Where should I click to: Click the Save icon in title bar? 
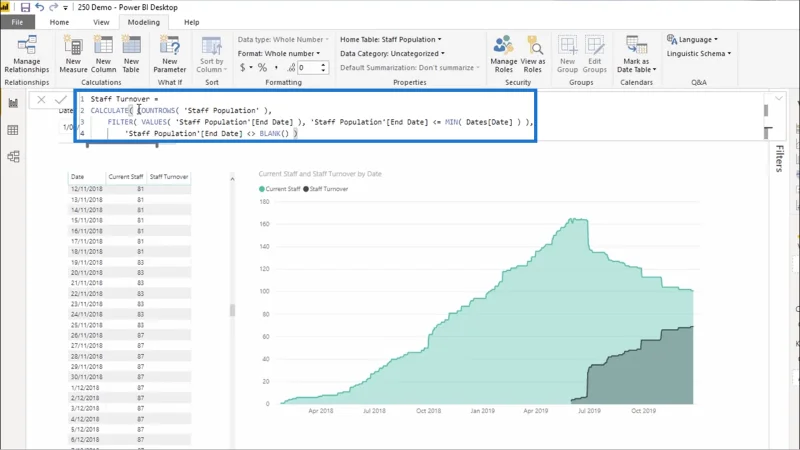click(x=24, y=7)
